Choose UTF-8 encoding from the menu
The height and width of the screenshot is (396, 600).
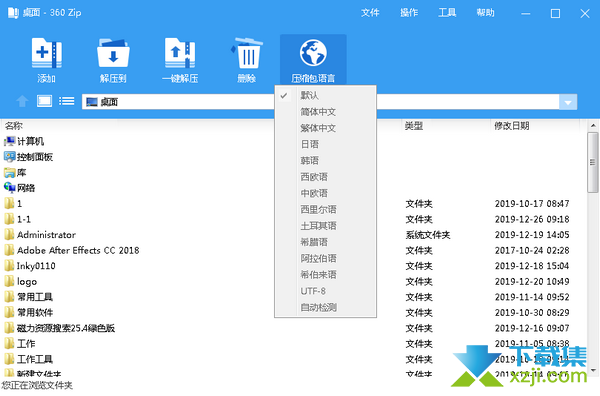[326, 291]
